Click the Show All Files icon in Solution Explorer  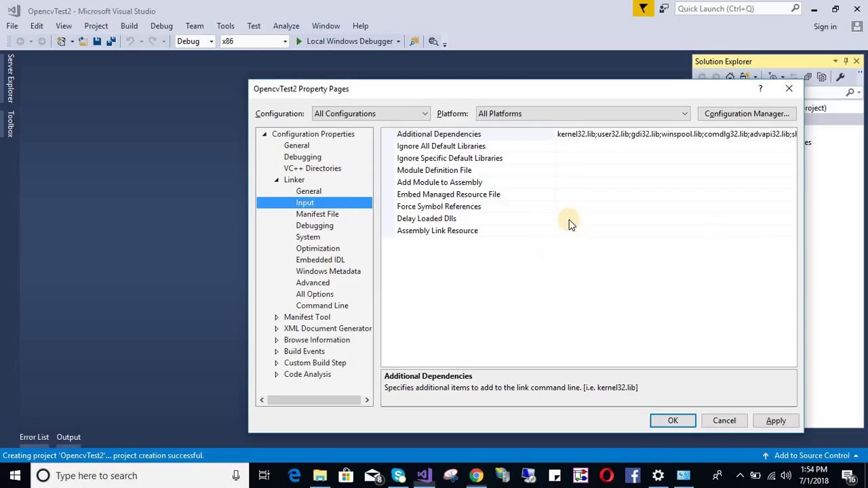coord(821,77)
